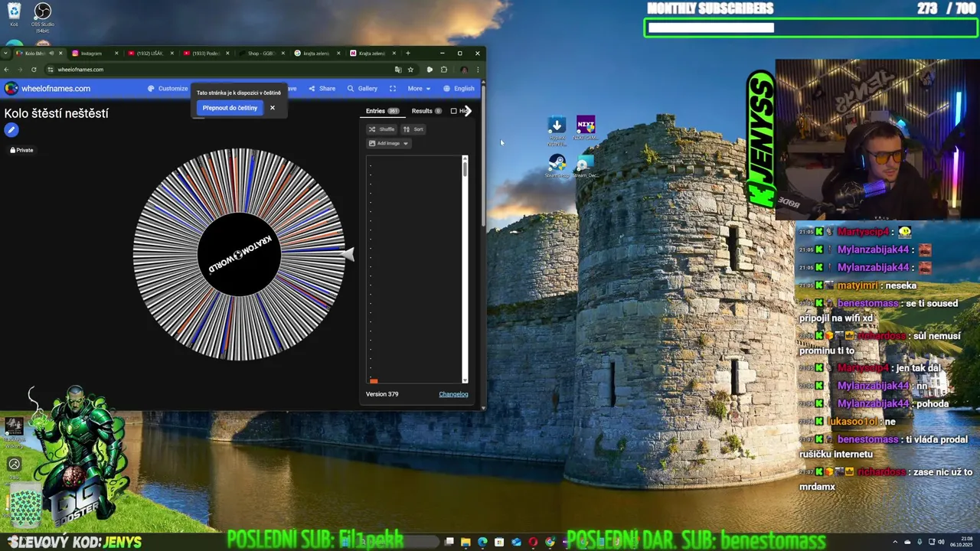Image resolution: width=980 pixels, height=551 pixels.
Task: Open the Add image dropdown
Action: tap(389, 143)
